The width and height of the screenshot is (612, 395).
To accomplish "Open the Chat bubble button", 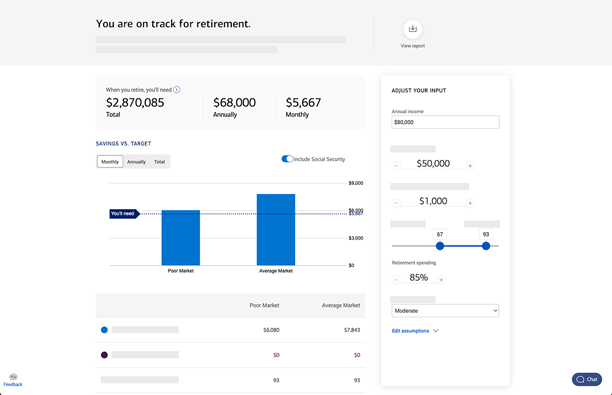I will (587, 379).
